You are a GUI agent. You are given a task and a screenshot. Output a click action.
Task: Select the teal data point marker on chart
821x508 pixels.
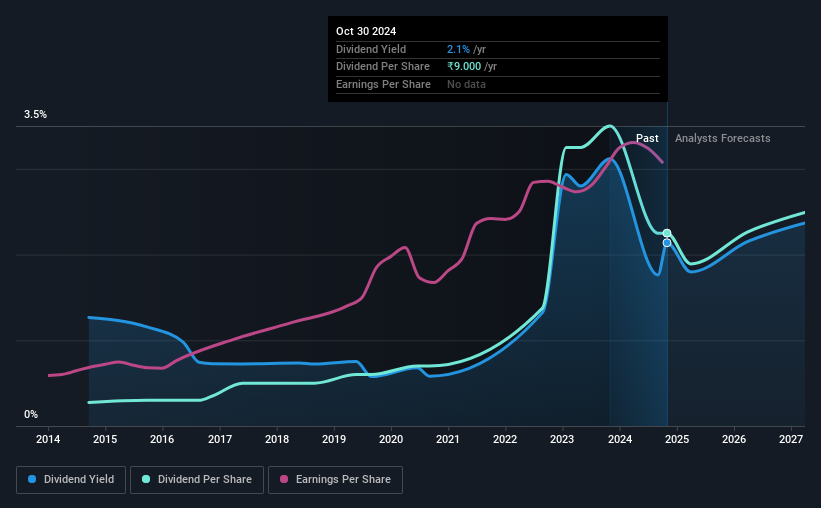pos(667,233)
